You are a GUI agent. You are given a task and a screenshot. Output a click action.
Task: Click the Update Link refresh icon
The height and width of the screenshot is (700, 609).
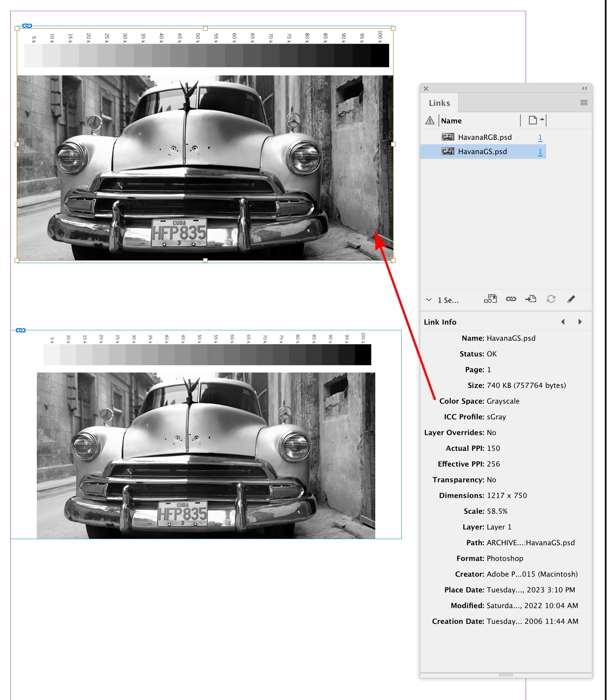pyautogui.click(x=551, y=299)
